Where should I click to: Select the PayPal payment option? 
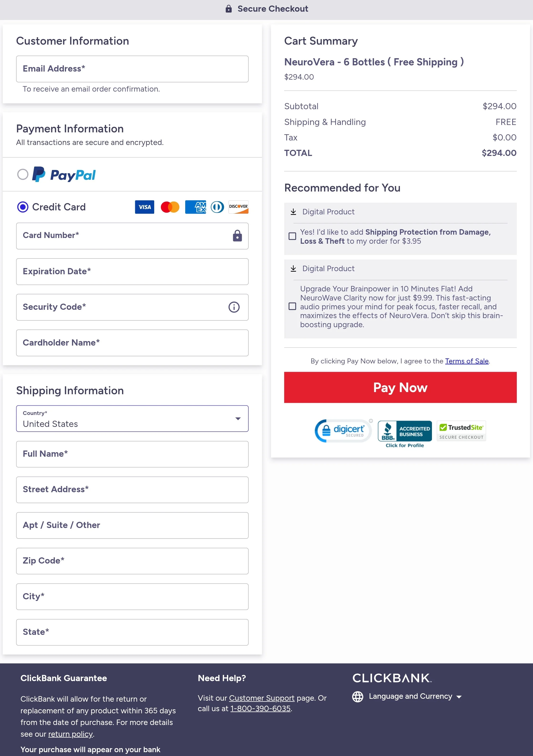click(23, 175)
